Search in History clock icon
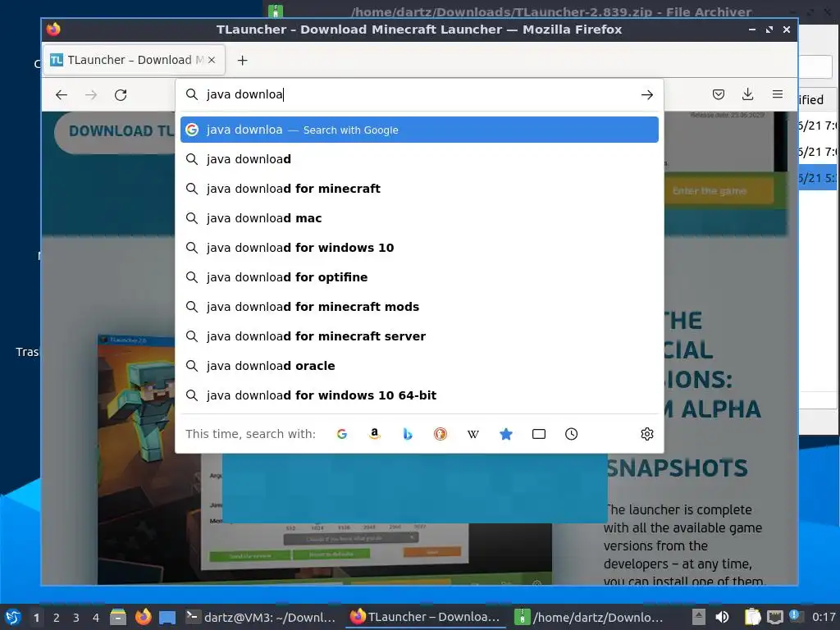Viewport: 840px width, 630px height. (571, 434)
